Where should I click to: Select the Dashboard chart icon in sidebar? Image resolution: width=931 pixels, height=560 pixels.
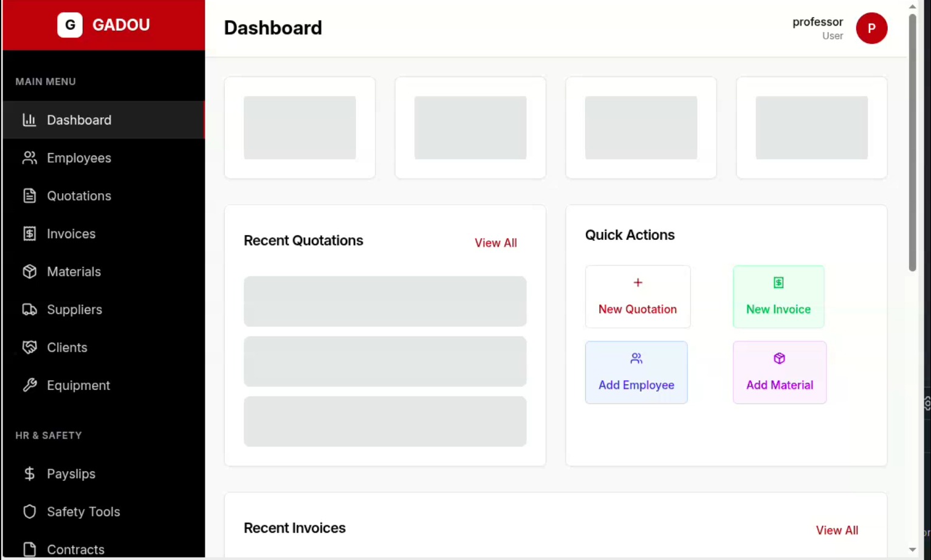(30, 120)
